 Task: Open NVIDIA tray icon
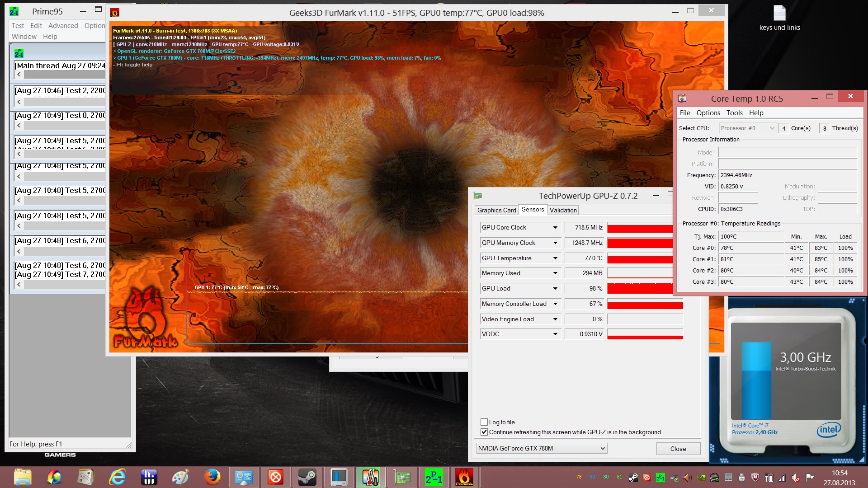[701, 478]
